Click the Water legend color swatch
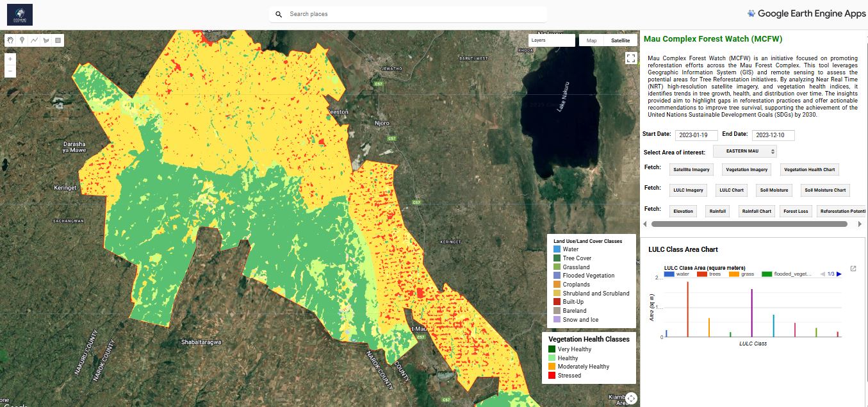 [557, 249]
